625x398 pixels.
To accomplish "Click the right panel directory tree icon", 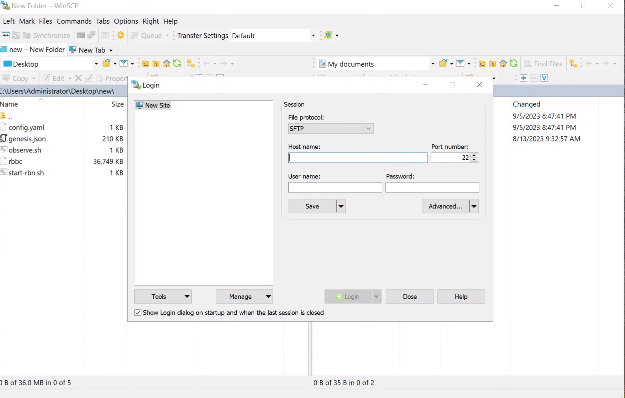I will [573, 63].
